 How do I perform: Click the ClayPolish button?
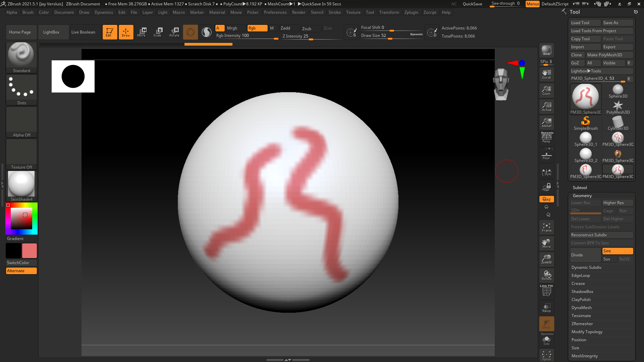coord(581,299)
